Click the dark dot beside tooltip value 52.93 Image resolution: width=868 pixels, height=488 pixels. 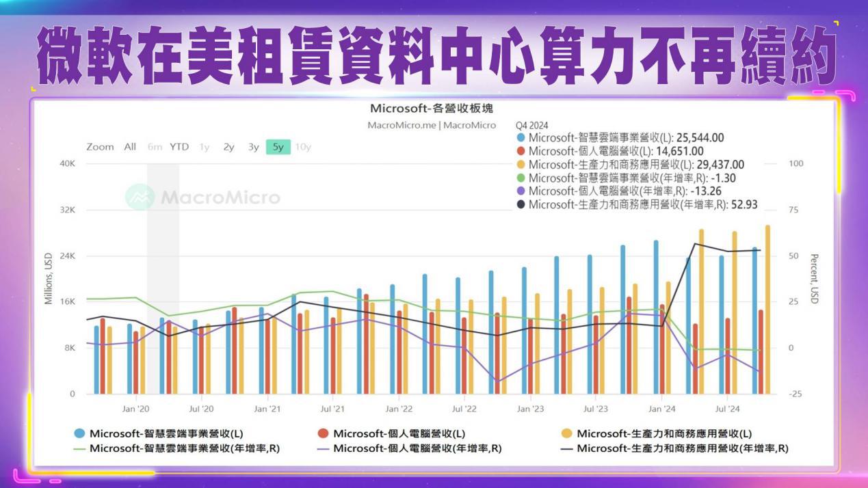521,204
